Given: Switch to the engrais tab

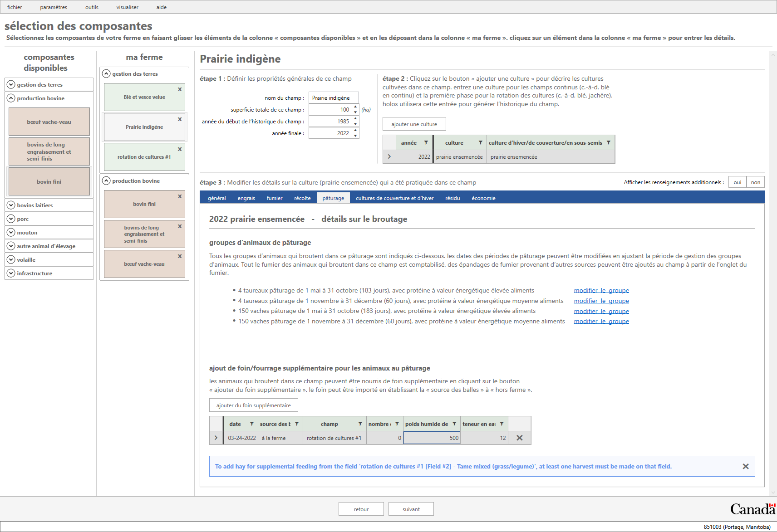Looking at the screenshot, I should (x=246, y=198).
